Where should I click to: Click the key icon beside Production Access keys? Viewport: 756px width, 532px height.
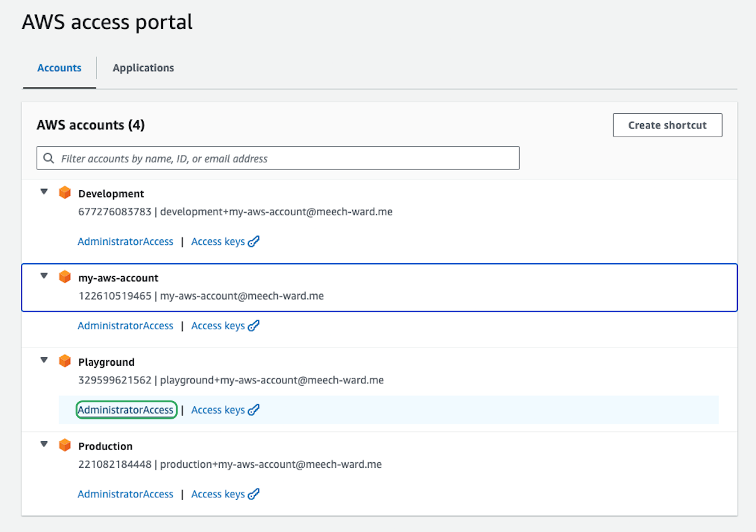click(254, 495)
